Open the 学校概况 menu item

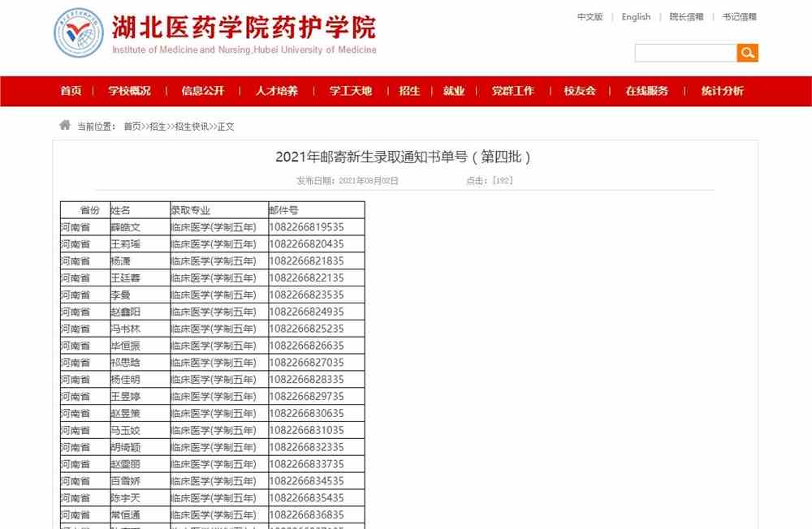(x=129, y=91)
